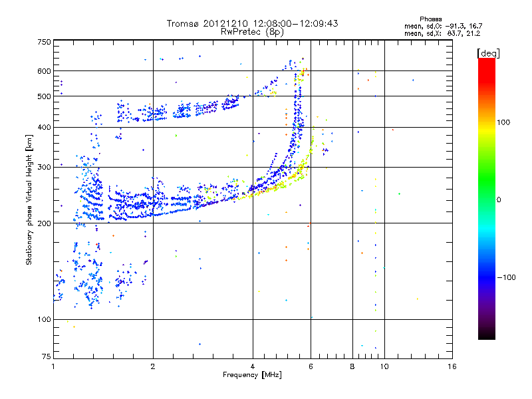
Task: Click the phase colorbar gradient
Action: [487, 198]
